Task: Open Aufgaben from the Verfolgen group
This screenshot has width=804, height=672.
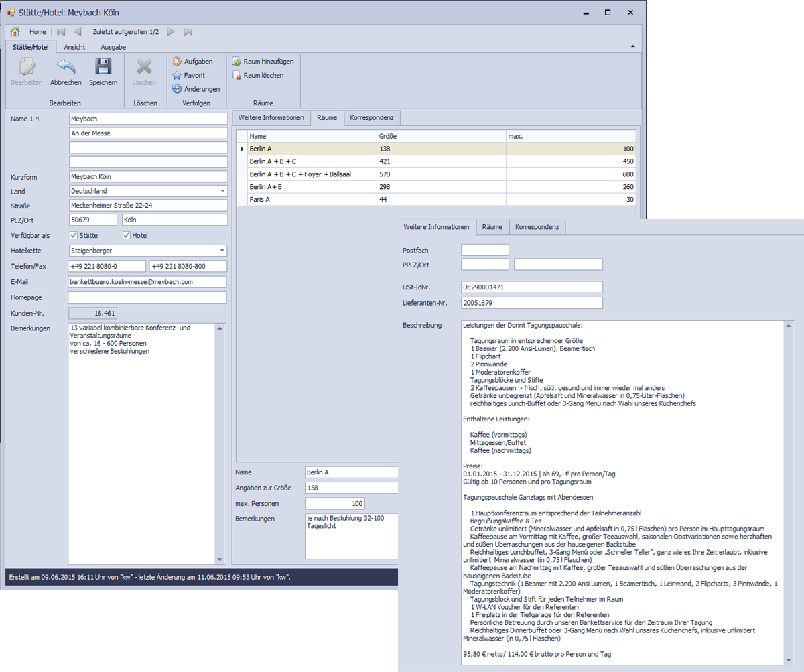Action: [193, 62]
